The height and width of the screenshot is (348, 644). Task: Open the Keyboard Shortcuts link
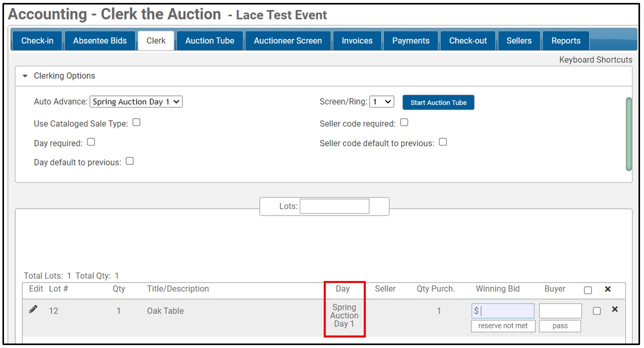click(x=595, y=60)
